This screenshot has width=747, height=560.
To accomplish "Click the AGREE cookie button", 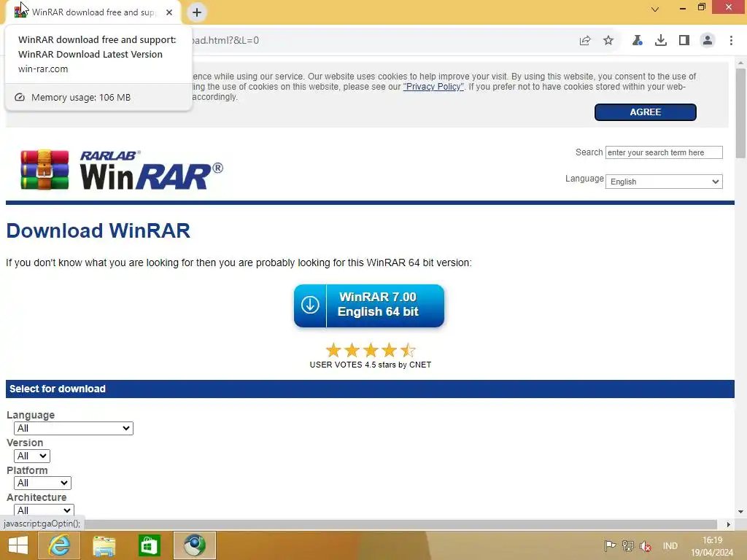I will [x=645, y=112].
